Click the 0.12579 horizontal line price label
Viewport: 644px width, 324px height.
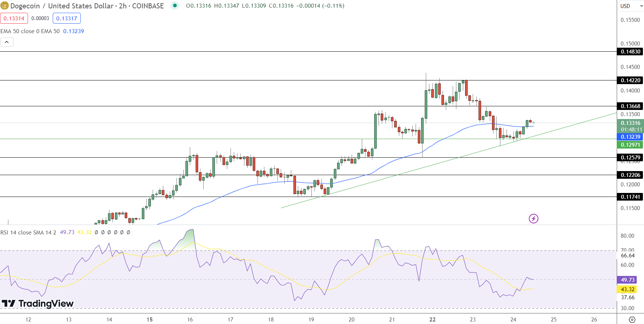tap(630, 158)
